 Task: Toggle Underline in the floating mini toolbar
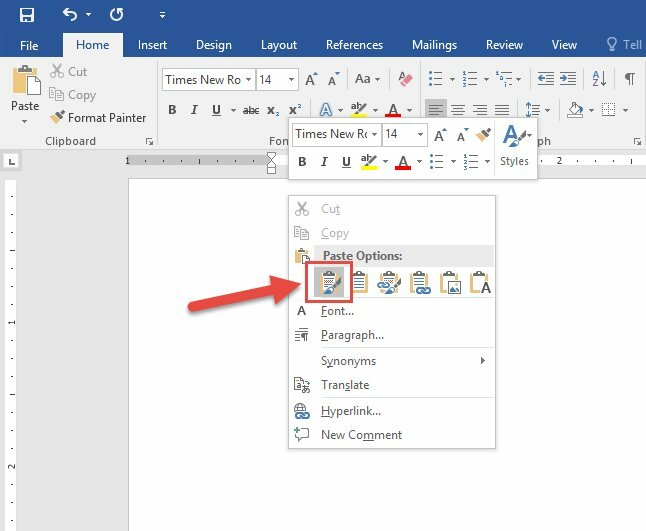point(347,162)
